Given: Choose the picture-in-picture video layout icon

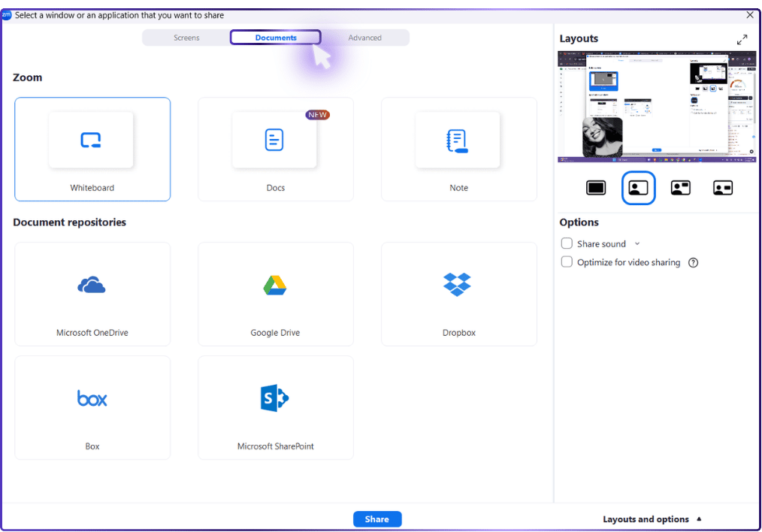Looking at the screenshot, I should pyautogui.click(x=638, y=188).
